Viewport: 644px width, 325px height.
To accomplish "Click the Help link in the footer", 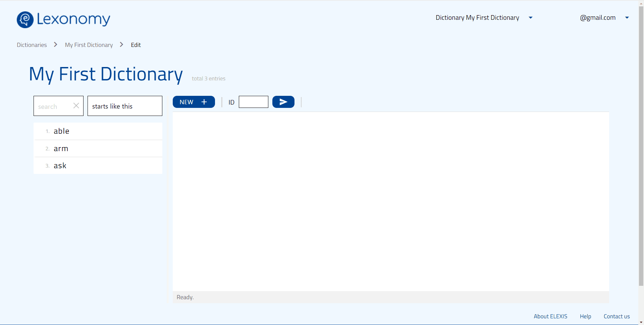I will pos(585,316).
